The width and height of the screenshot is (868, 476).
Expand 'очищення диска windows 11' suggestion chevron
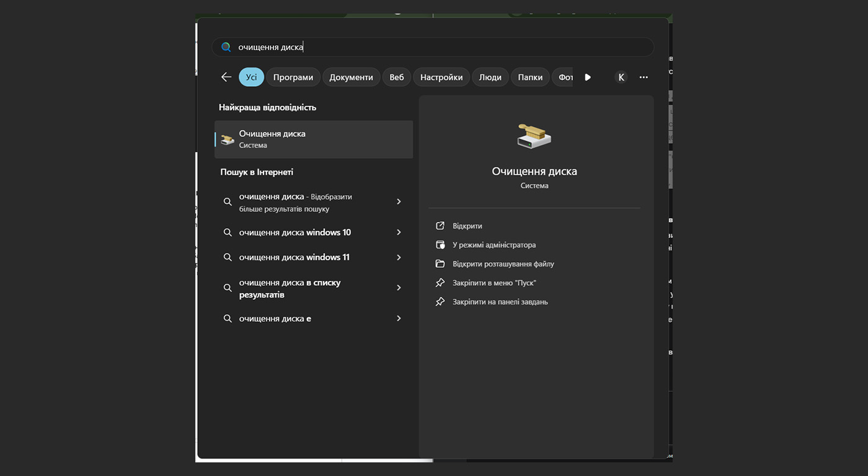399,257
